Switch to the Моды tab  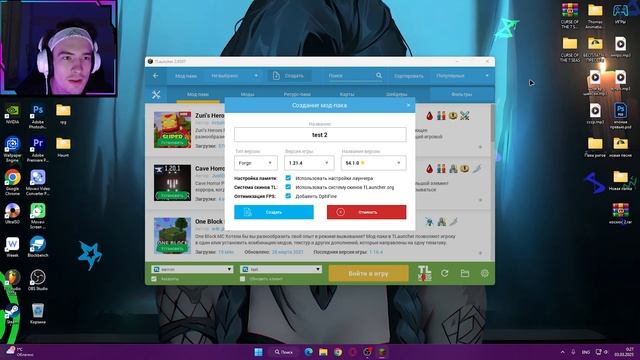[x=247, y=94]
